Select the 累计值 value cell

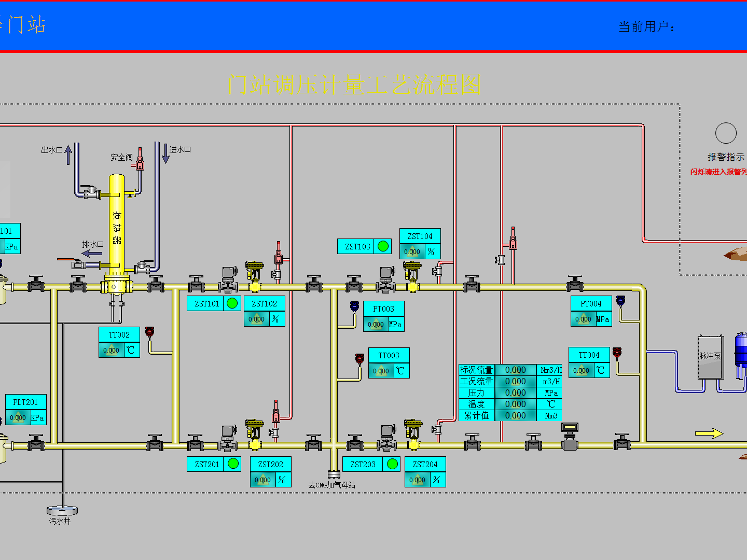[x=516, y=415]
